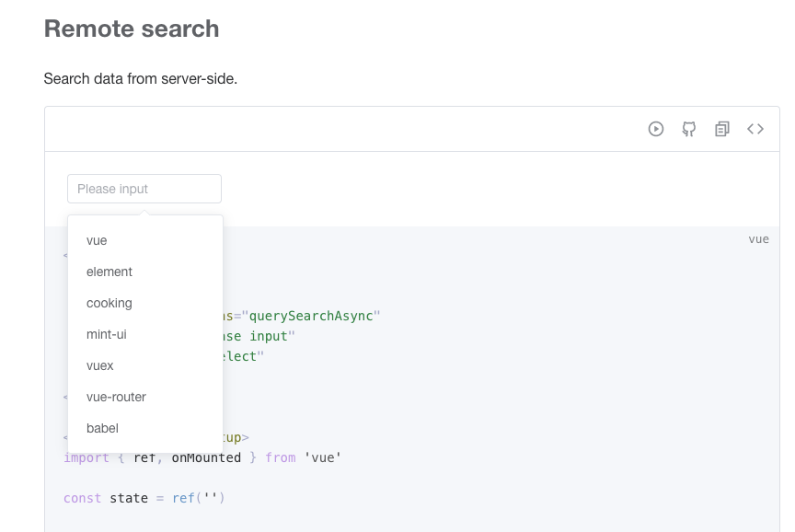Image resolution: width=795 pixels, height=532 pixels.
Task: Choose "element" in the suggestion list
Action: coord(109,272)
